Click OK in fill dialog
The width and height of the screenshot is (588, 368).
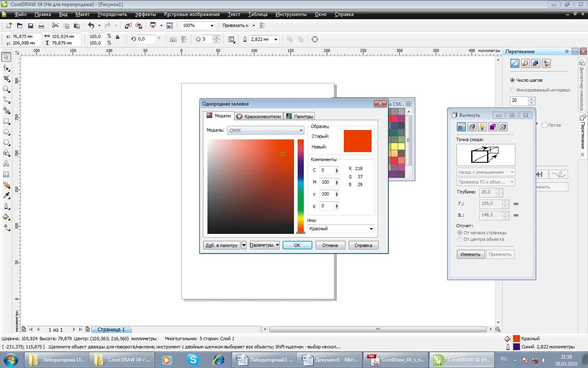[297, 245]
